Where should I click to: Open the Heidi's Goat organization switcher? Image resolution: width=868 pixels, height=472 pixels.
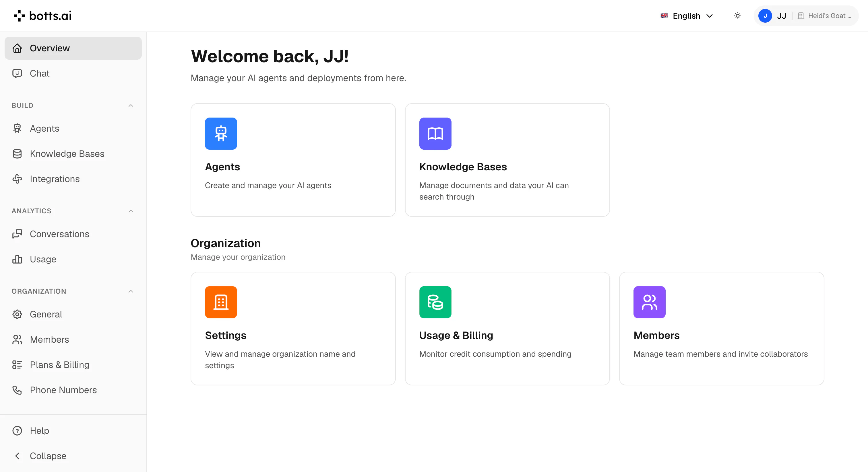coord(824,16)
